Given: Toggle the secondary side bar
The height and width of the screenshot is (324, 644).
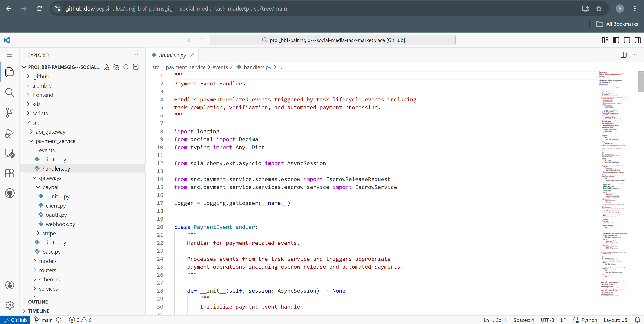Looking at the screenshot, I should pos(637,40).
